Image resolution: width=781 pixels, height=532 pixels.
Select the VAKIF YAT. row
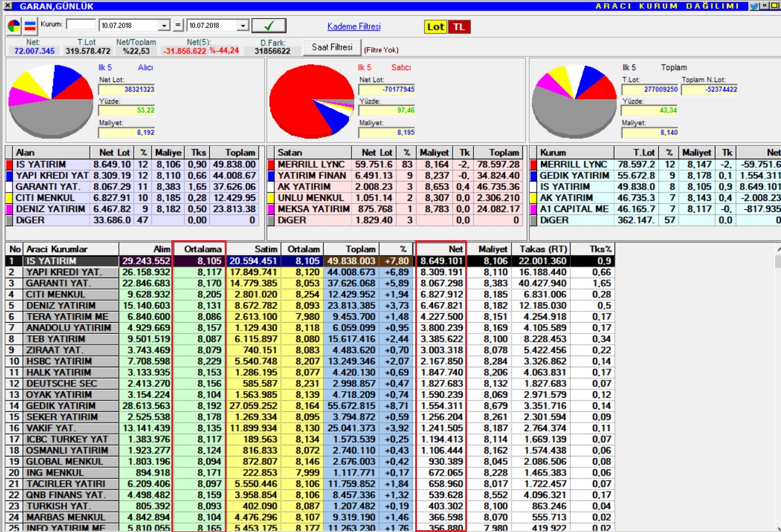(x=310, y=428)
